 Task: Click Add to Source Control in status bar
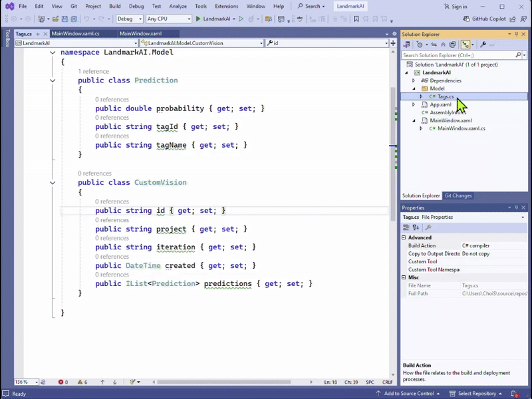(x=408, y=394)
